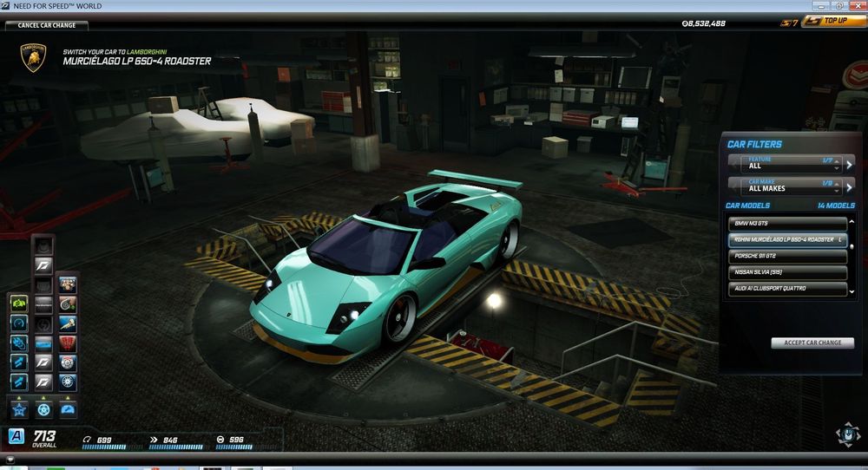Viewport: 868px width, 470px height.
Task: Click the 14 Models count label
Action: coord(836,206)
